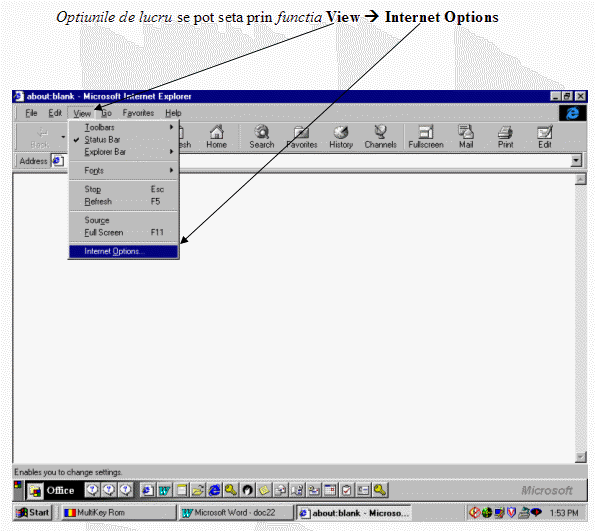595x531 pixels.
Task: Click the Edit toolbar icon
Action: (545, 137)
